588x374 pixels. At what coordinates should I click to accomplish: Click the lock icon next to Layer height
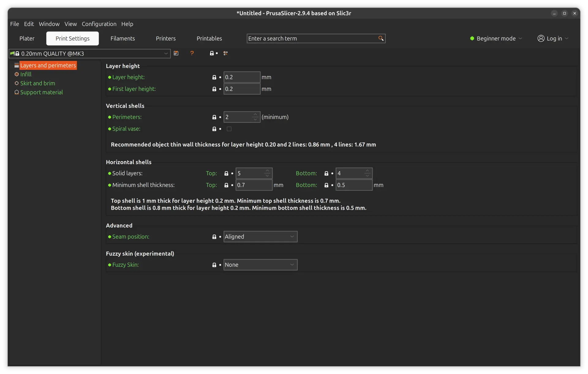click(x=214, y=77)
